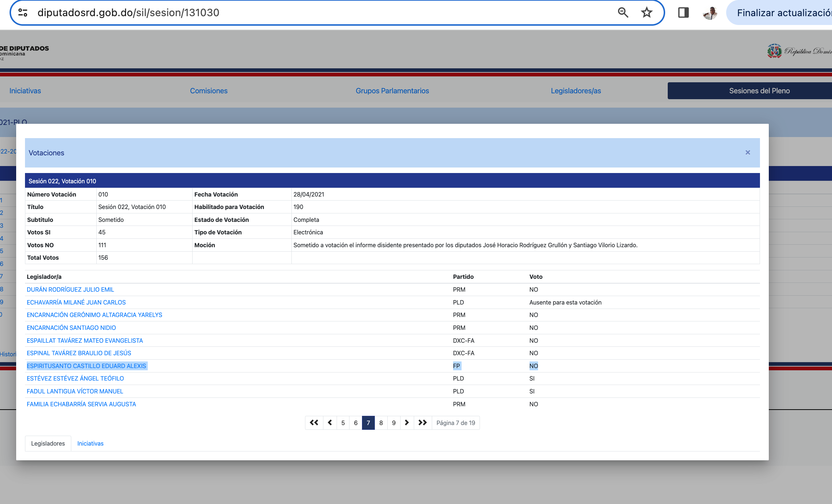Open ESPINAL TAVÁREZ BRAULIO DE JESÚS link
The height and width of the screenshot is (504, 832).
tap(79, 353)
